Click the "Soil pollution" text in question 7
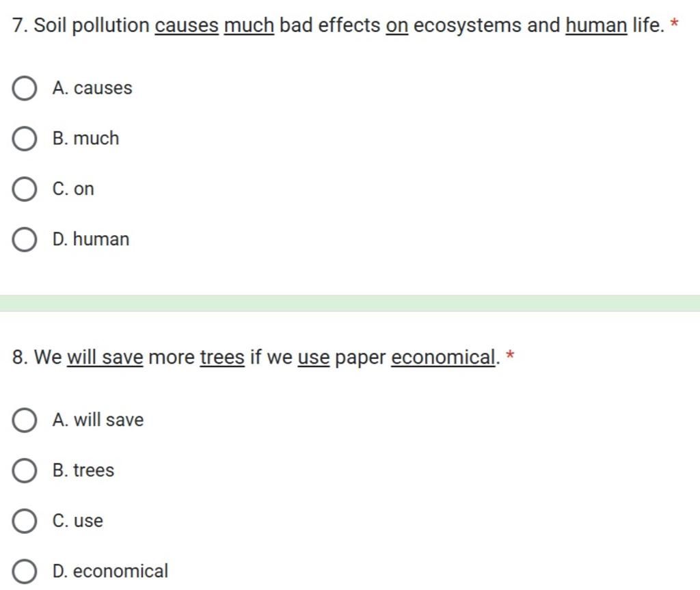This screenshot has height=590, width=700. pos(92,26)
